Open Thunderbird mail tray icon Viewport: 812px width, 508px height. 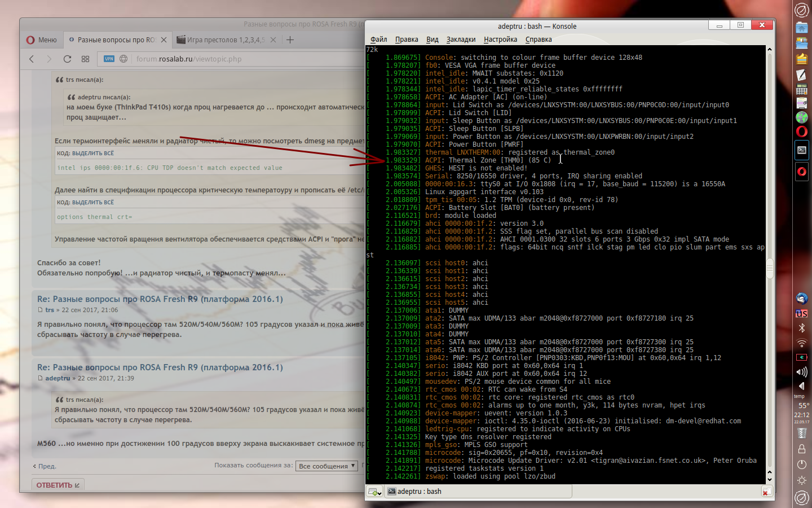[x=801, y=298]
